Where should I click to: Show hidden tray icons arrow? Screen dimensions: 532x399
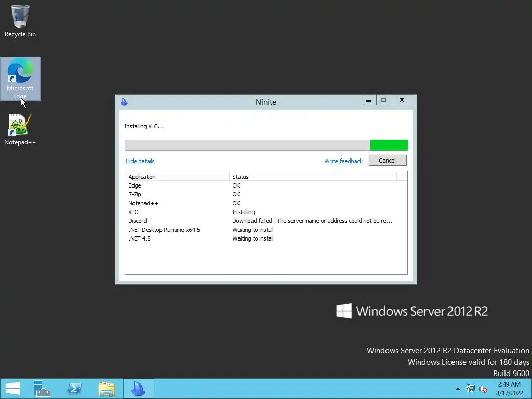[458, 389]
